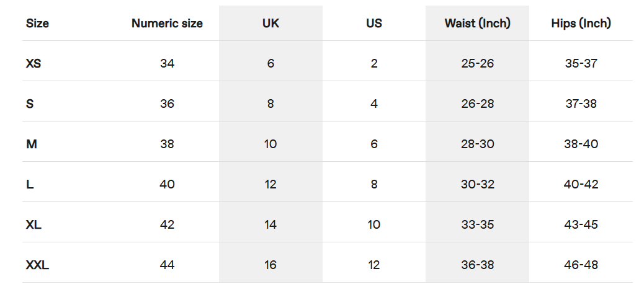Select the L size row label
The width and height of the screenshot is (644, 287).
30,184
